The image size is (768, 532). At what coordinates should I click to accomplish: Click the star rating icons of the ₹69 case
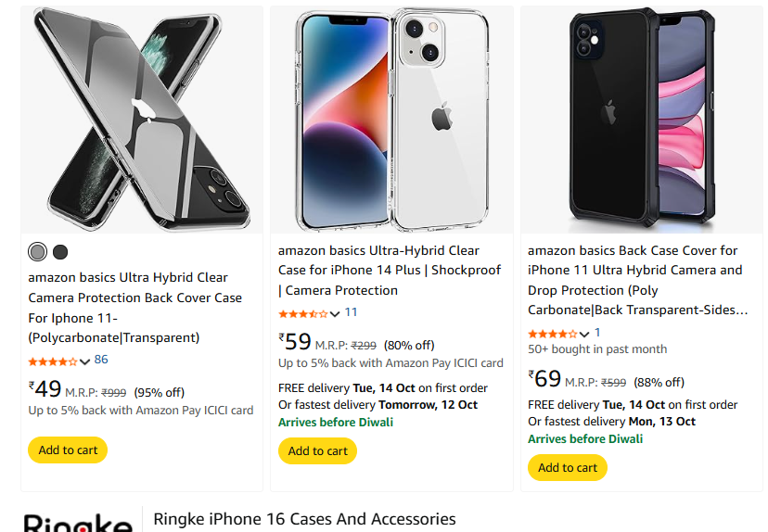551,334
